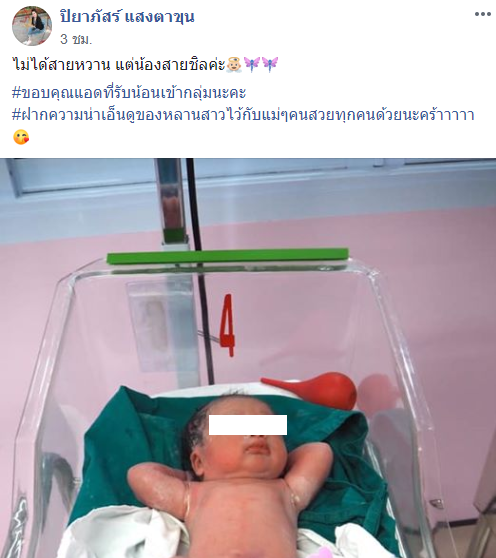Screen dimensions: 496x558
Task: Click the second purple fairy emoji
Action: pyautogui.click(x=270, y=65)
